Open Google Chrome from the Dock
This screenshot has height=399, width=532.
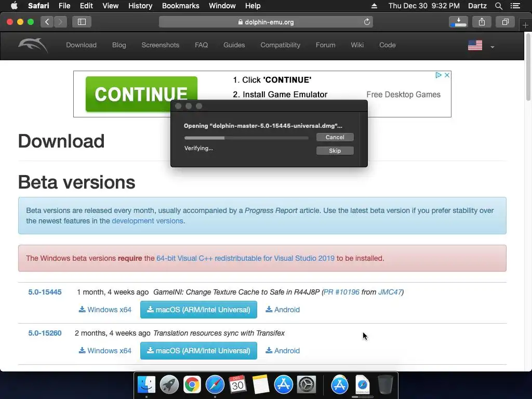click(192, 385)
